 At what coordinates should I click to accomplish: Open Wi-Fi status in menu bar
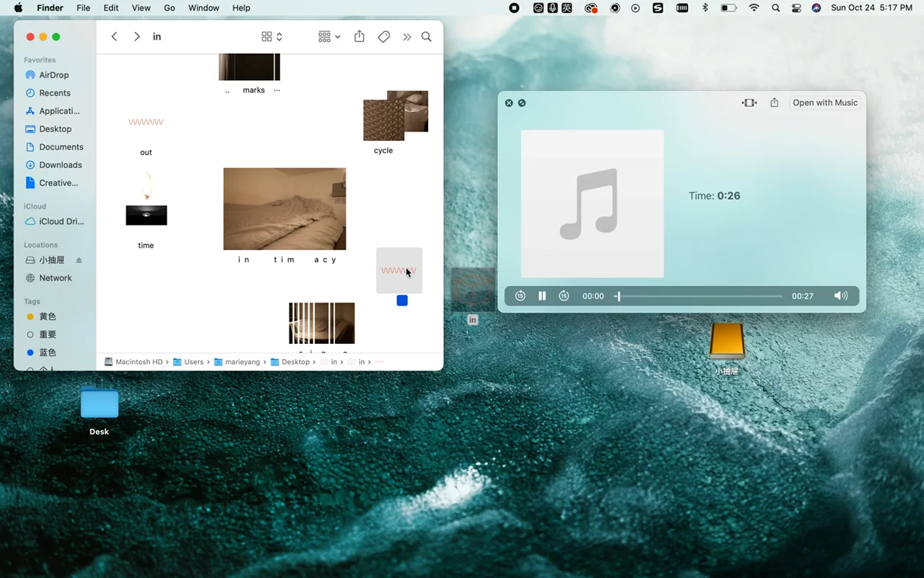pos(754,8)
